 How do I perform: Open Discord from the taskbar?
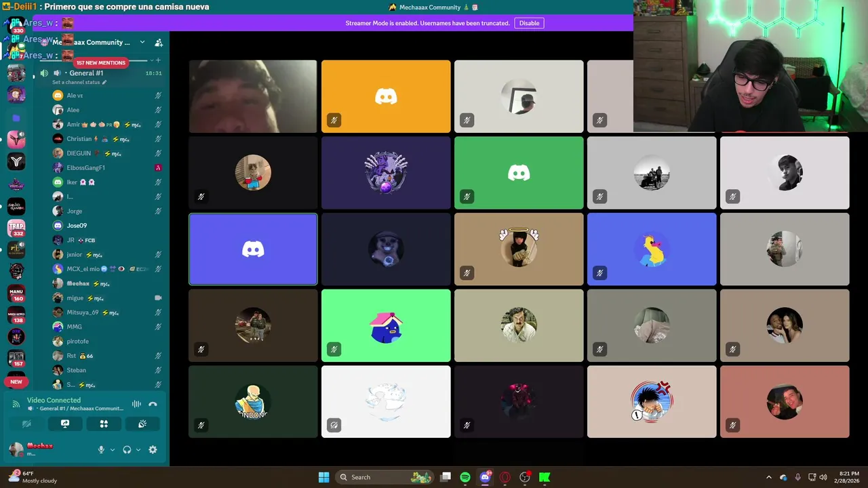coord(485,477)
